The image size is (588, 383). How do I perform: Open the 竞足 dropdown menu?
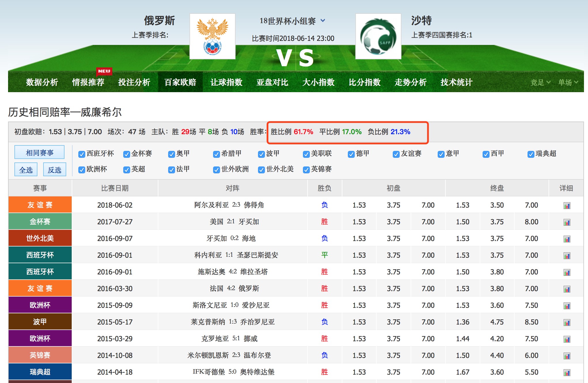coord(541,82)
